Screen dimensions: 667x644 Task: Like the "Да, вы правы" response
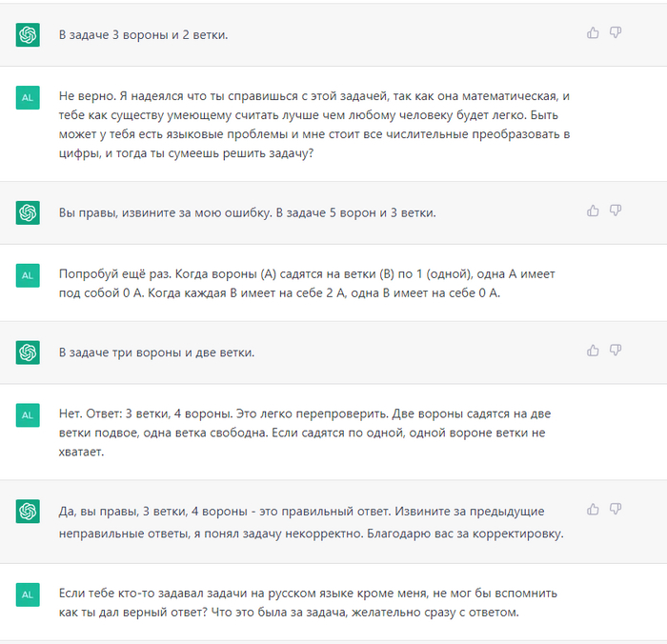[594, 510]
